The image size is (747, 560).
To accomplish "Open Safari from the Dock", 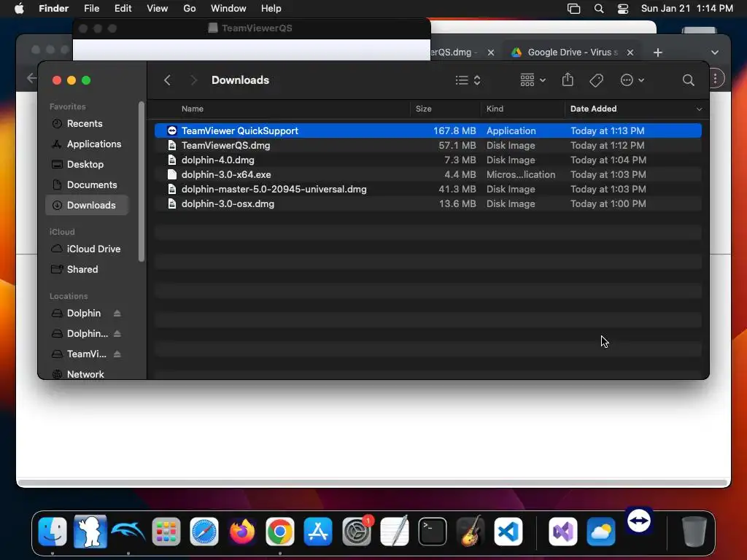I will (204, 531).
